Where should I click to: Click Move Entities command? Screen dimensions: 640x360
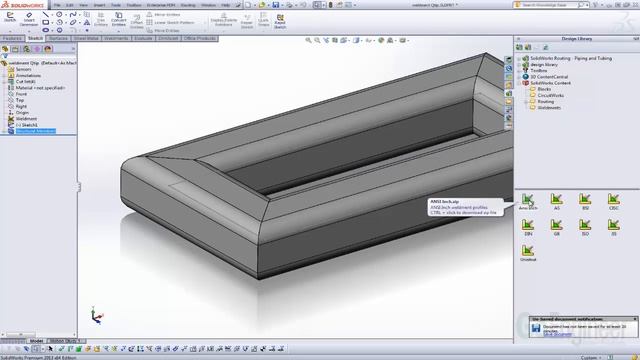pos(163,31)
